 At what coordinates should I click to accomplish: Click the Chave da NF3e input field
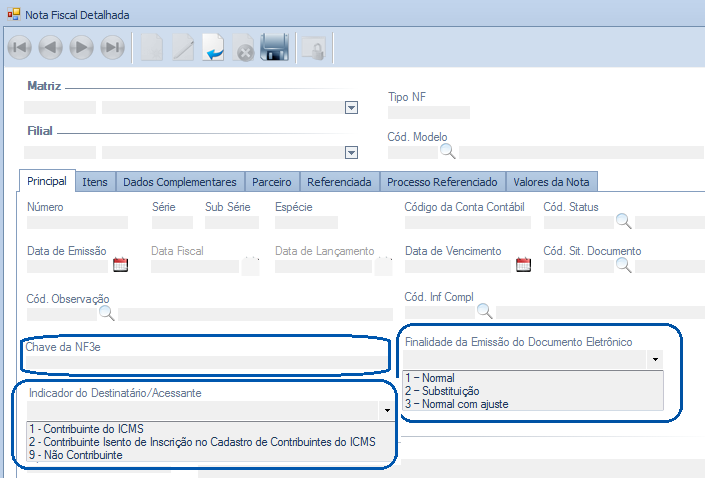click(206, 362)
